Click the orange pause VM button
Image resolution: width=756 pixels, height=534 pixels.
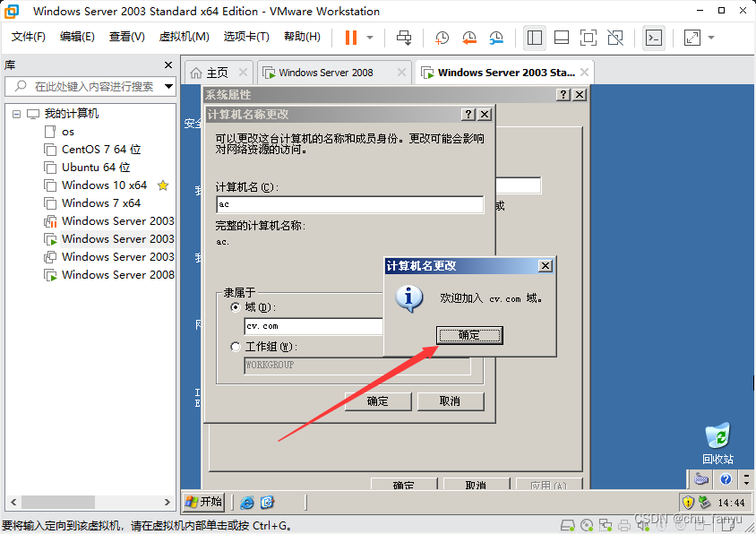click(351, 37)
